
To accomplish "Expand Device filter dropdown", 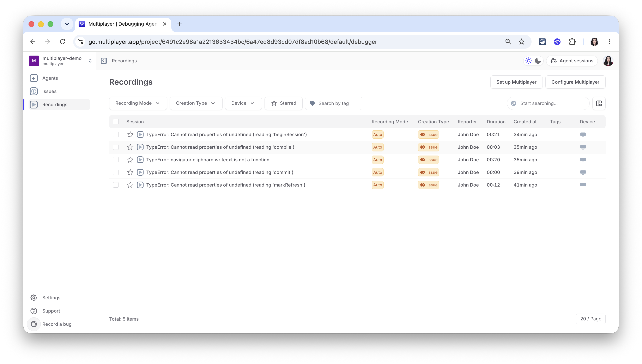I will [243, 103].
